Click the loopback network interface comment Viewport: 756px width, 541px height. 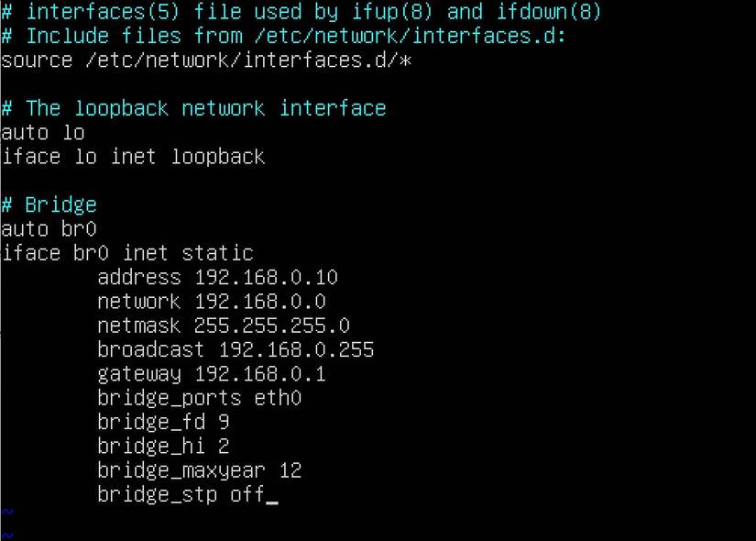pos(193,108)
